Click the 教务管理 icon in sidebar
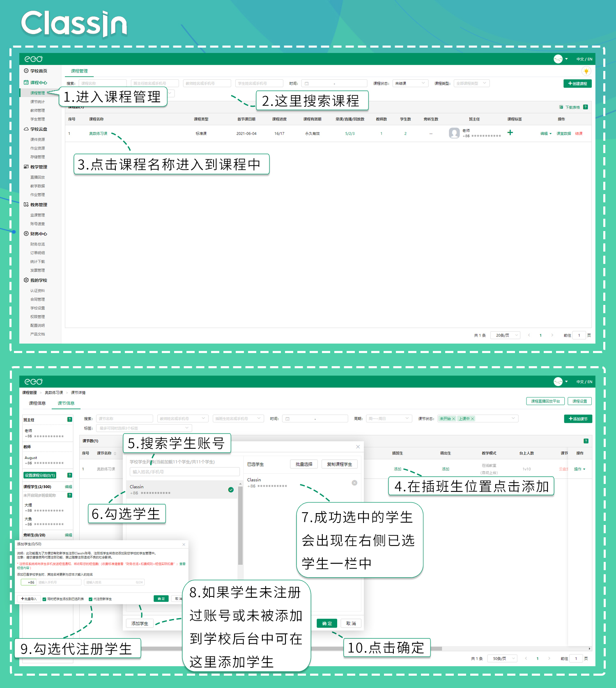 (x=26, y=204)
